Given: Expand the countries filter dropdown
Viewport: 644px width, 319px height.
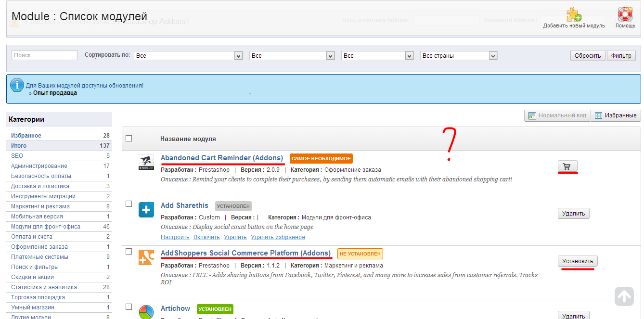Looking at the screenshot, I should pyautogui.click(x=458, y=56).
